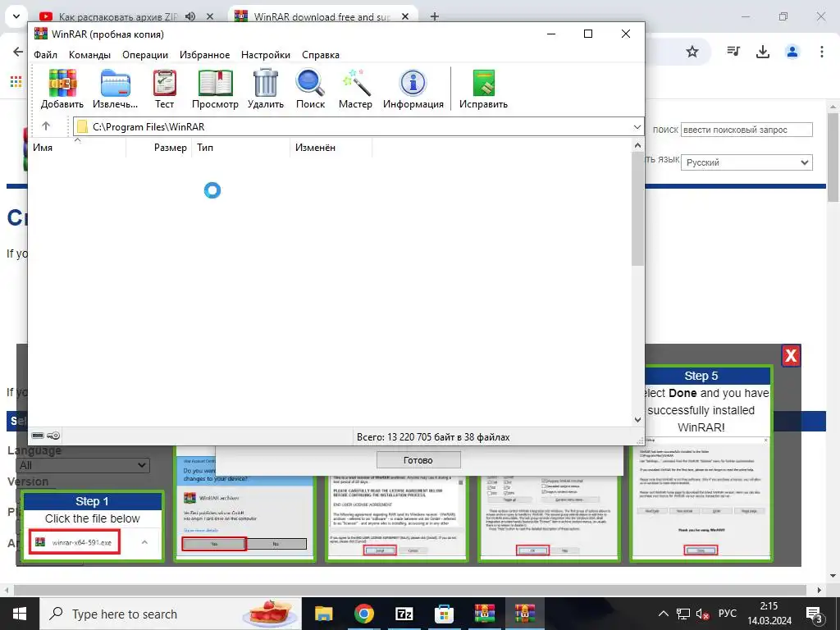This screenshot has width=840, height=630.
Task: Click the muted volume tray icon
Action: (702, 614)
